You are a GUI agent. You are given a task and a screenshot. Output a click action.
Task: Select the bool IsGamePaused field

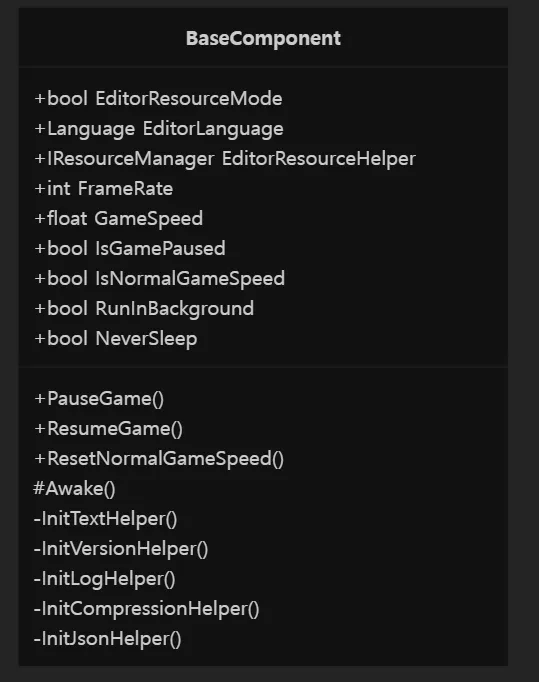pyautogui.click(x=130, y=249)
